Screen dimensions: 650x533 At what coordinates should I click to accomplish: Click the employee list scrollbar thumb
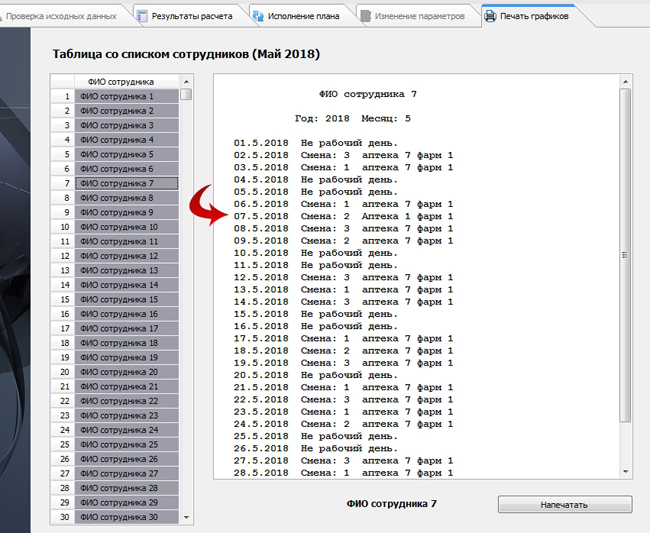click(x=187, y=94)
